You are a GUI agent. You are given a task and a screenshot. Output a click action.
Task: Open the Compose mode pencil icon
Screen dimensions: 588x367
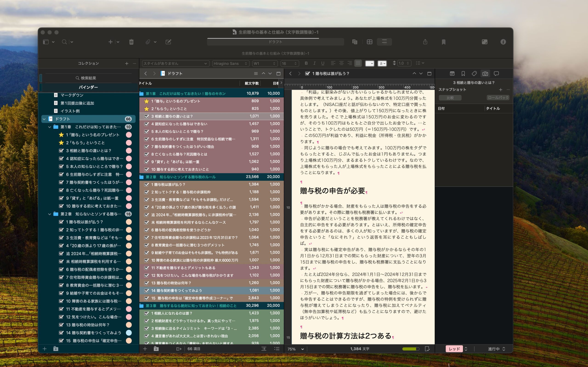click(168, 42)
